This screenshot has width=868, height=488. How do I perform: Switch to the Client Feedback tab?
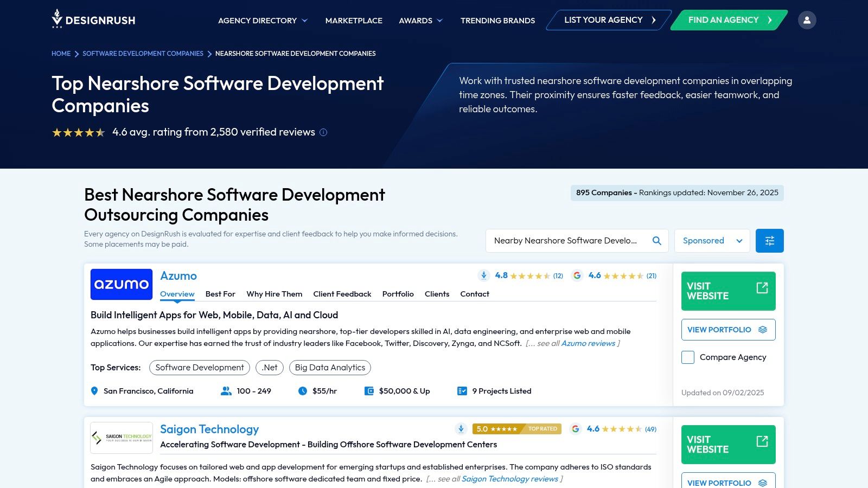pyautogui.click(x=342, y=294)
